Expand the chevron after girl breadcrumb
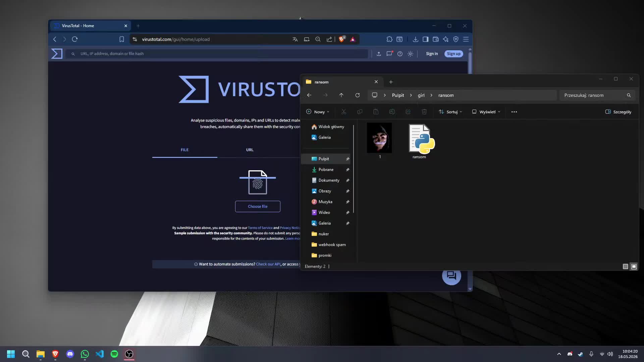644x362 pixels. coord(431,95)
